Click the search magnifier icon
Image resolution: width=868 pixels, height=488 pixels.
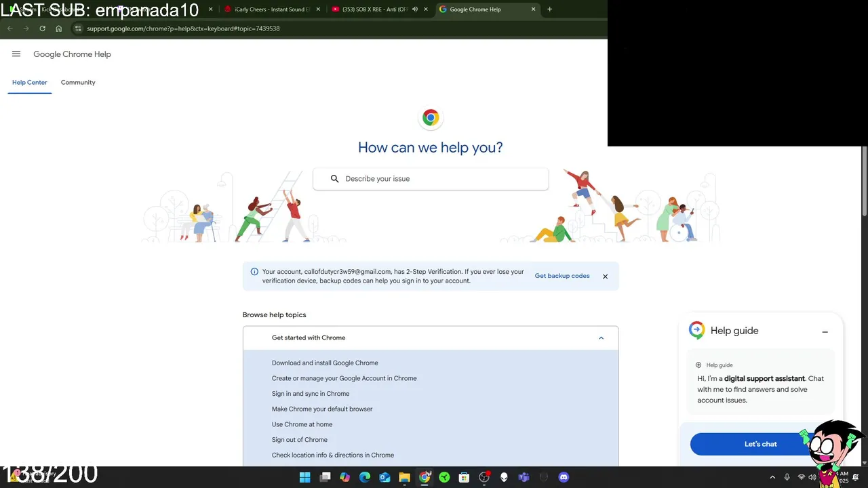[334, 179]
